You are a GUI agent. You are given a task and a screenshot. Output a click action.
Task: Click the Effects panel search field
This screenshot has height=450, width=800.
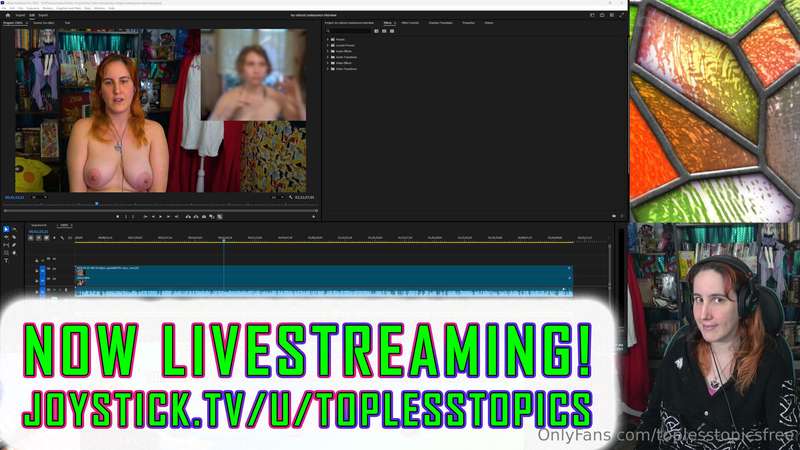point(348,31)
